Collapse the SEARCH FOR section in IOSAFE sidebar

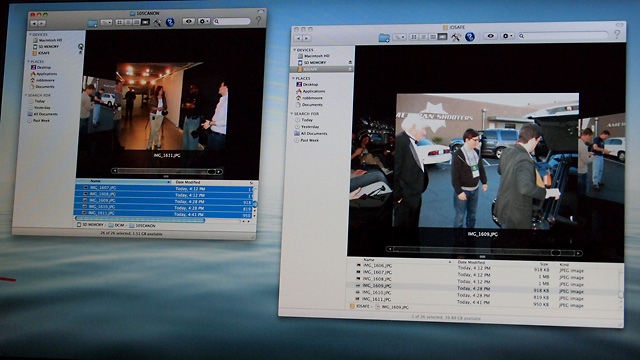292,113
